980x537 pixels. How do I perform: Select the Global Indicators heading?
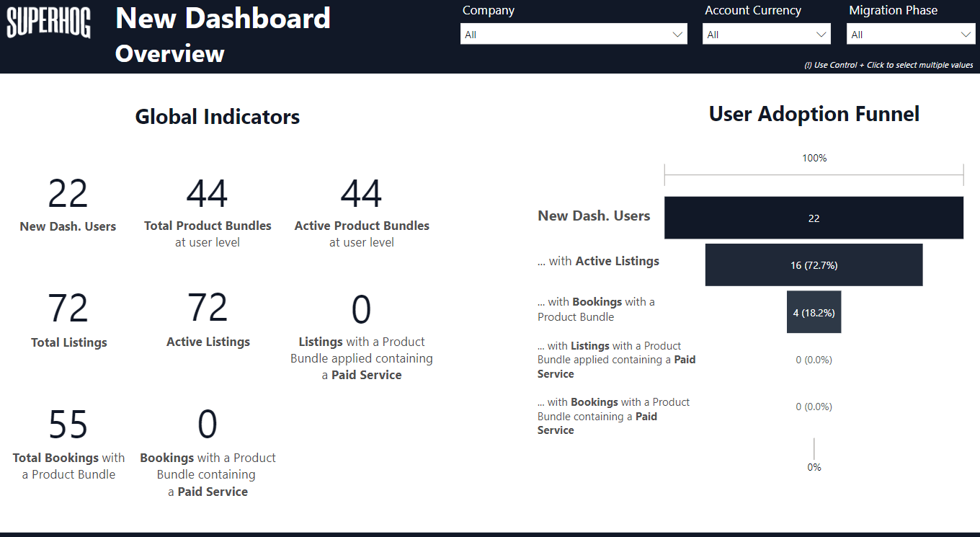pos(217,117)
